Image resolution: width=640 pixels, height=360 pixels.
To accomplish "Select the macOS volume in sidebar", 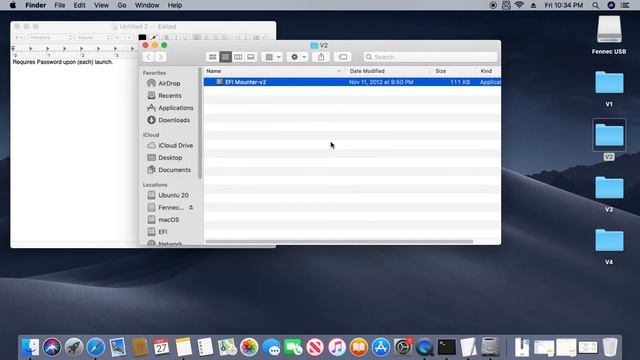I will point(168,220).
